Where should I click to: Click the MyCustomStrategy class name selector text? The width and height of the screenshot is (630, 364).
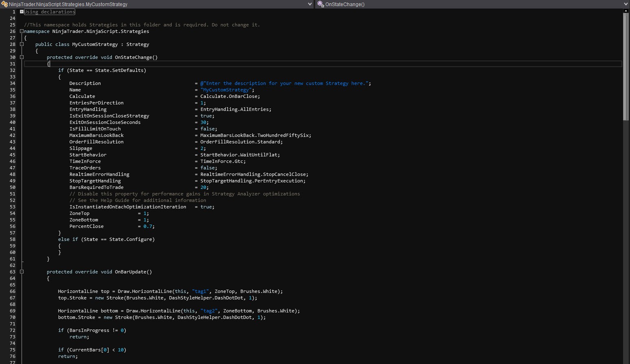(68, 4)
